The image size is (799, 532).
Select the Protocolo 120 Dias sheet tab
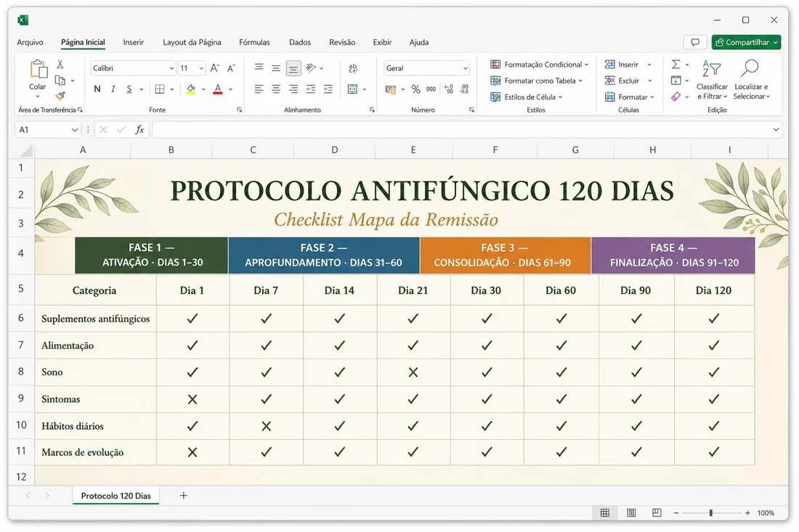(x=115, y=496)
